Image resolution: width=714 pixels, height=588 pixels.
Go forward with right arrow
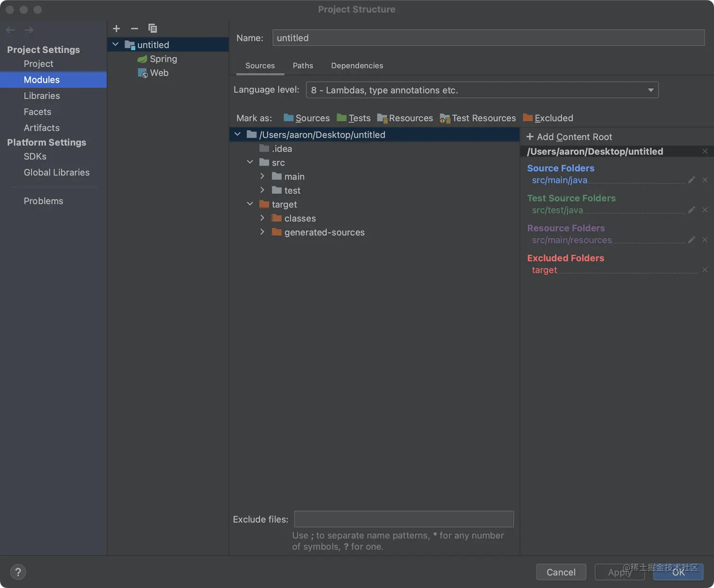[29, 30]
